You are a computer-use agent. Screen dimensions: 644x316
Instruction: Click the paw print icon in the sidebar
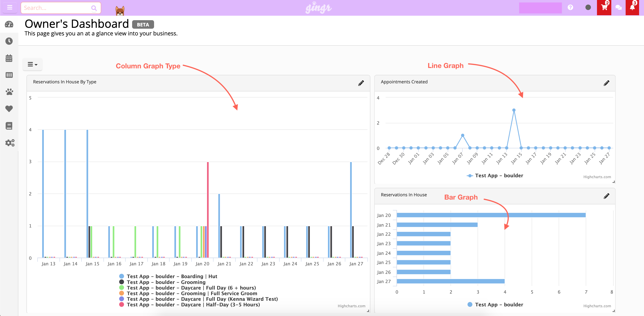tap(9, 92)
